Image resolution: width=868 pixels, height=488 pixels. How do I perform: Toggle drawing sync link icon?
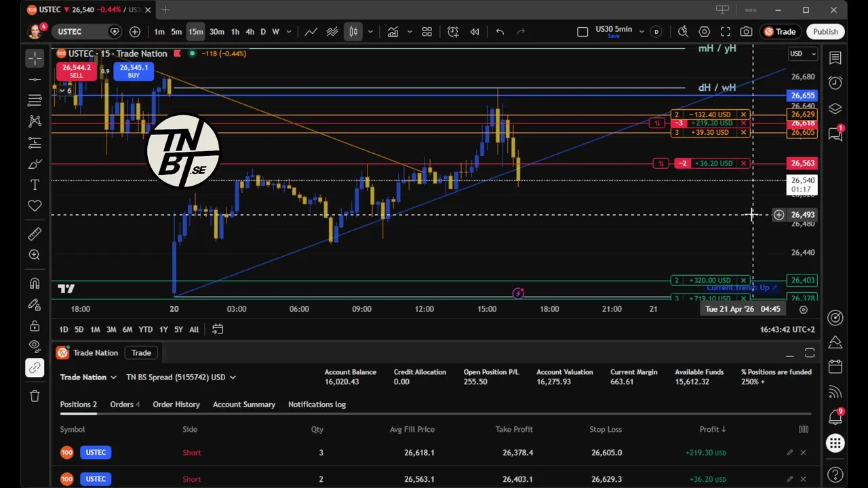[35, 367]
